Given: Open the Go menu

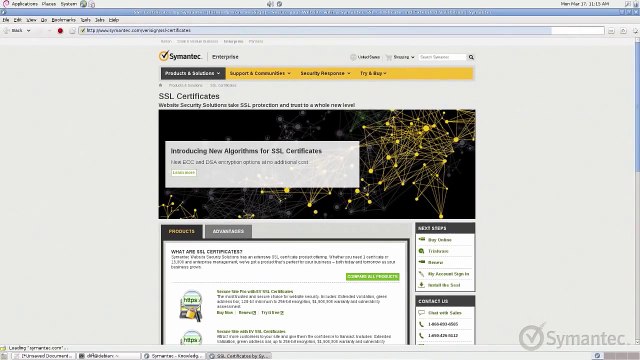Looking at the screenshot, I should 44,20.
